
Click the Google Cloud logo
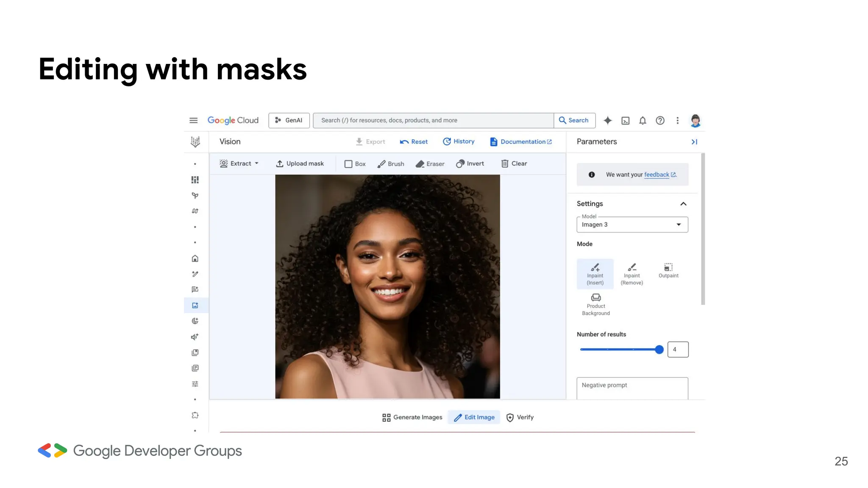[x=233, y=120]
